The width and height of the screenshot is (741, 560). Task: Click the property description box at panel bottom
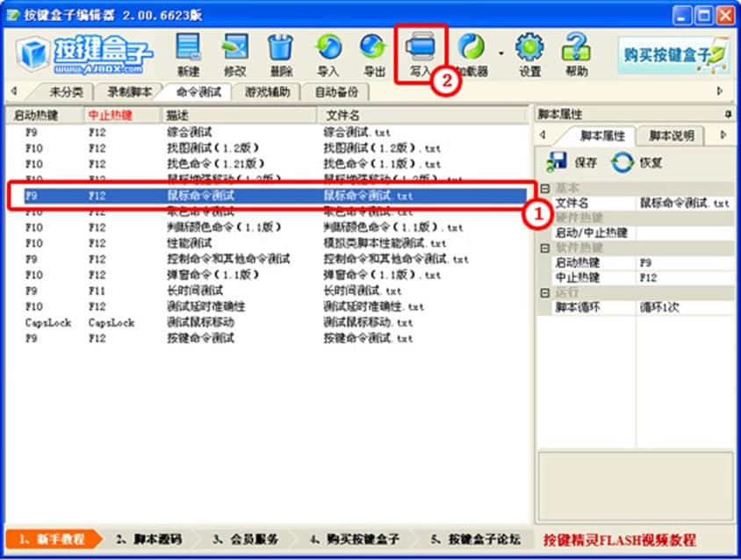(636, 486)
